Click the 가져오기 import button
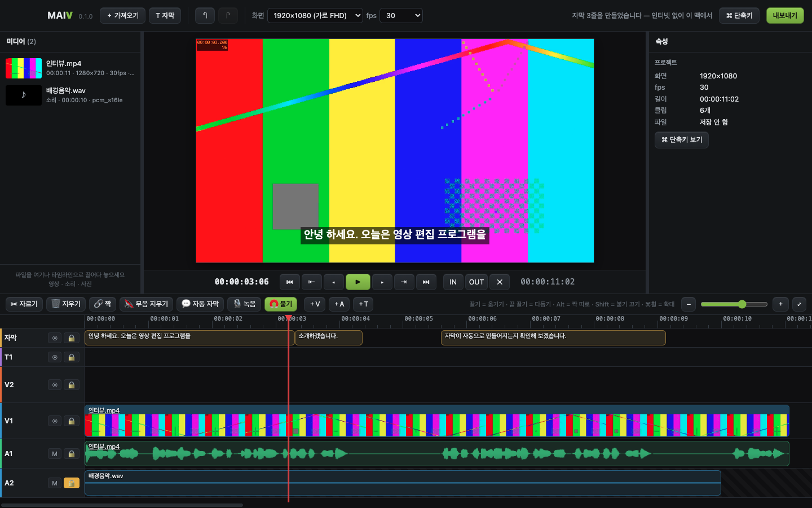Screen dimensions: 812x508 (123, 16)
